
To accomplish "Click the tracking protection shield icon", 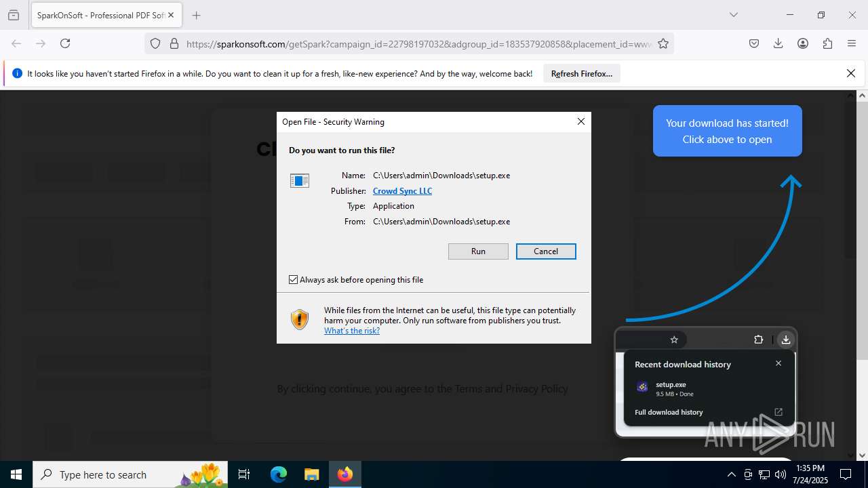I will (x=155, y=43).
